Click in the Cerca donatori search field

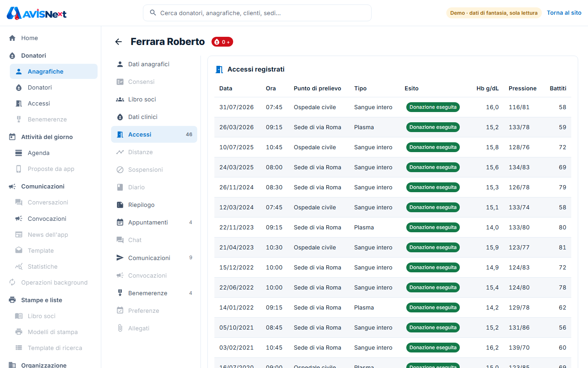(x=257, y=13)
